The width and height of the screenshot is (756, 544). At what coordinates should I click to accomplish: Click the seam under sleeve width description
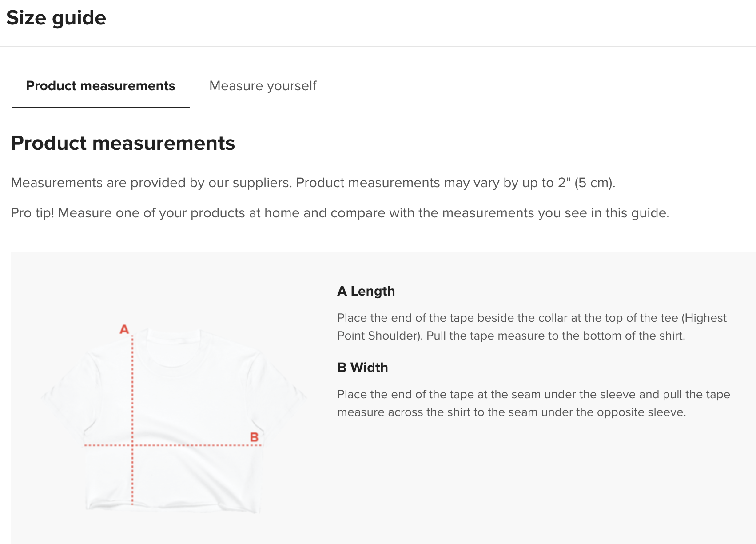[533, 403]
